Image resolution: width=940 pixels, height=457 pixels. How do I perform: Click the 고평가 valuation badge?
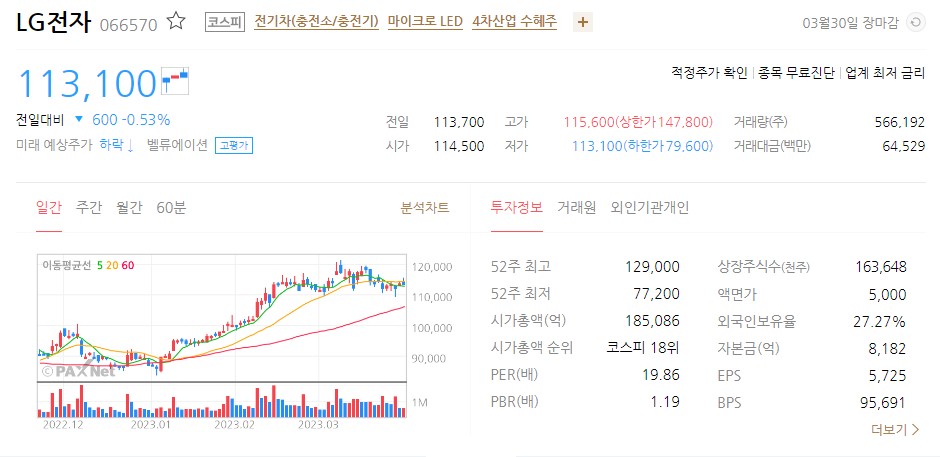pos(234,145)
